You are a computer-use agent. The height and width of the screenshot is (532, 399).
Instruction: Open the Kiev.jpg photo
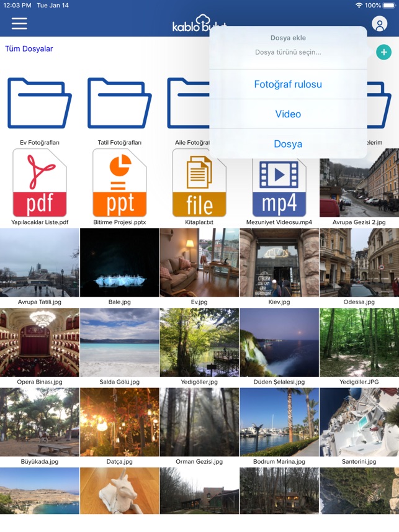(x=279, y=262)
